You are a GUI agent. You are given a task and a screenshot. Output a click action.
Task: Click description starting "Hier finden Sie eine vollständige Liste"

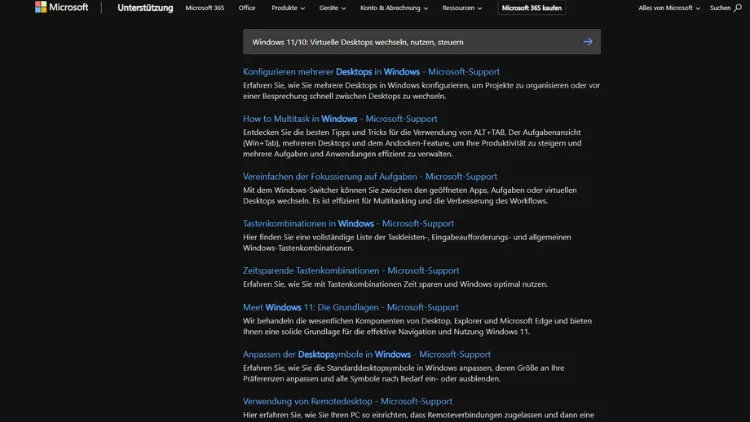pos(407,243)
